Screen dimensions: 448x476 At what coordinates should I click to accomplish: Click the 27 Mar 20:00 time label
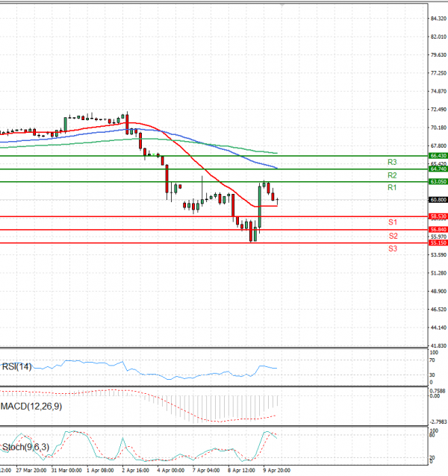click(31, 470)
